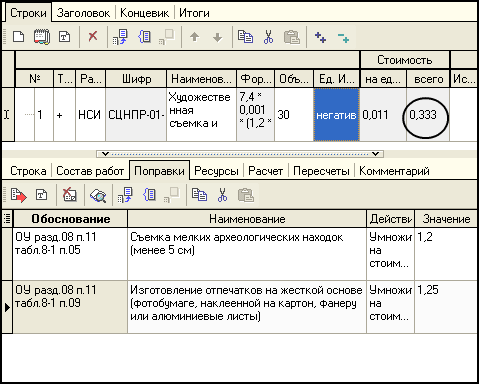Click the paste icon in lower toolbar
This screenshot has width=479, height=384.
(x=246, y=195)
